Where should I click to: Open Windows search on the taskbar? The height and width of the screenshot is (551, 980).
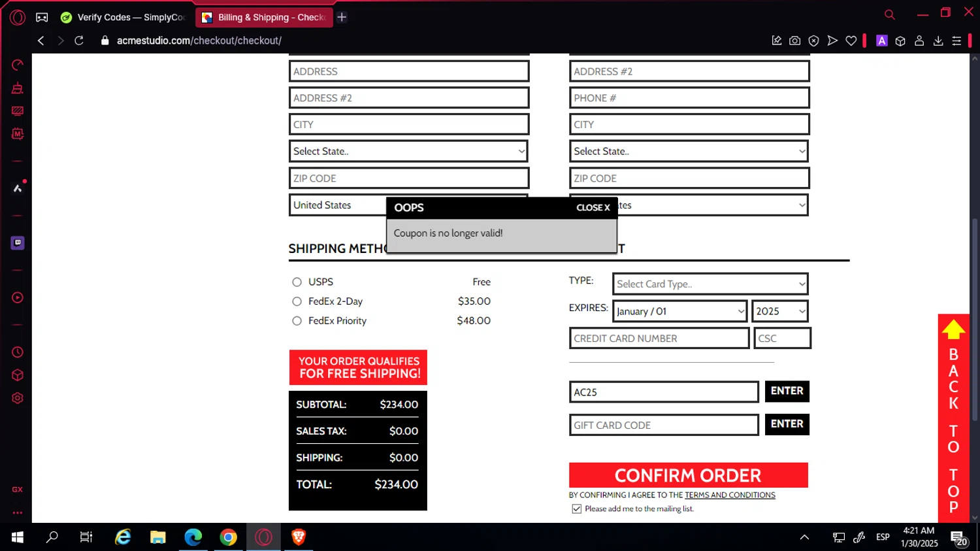click(52, 537)
